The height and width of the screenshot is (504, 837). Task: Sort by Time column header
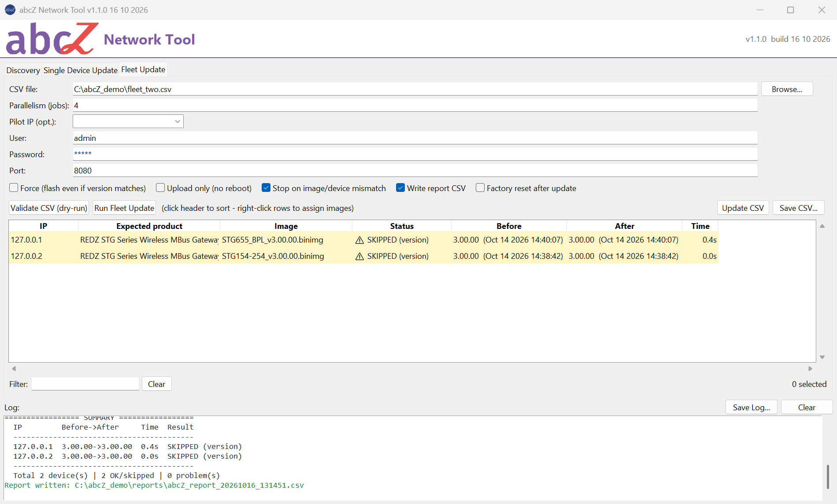(x=700, y=226)
